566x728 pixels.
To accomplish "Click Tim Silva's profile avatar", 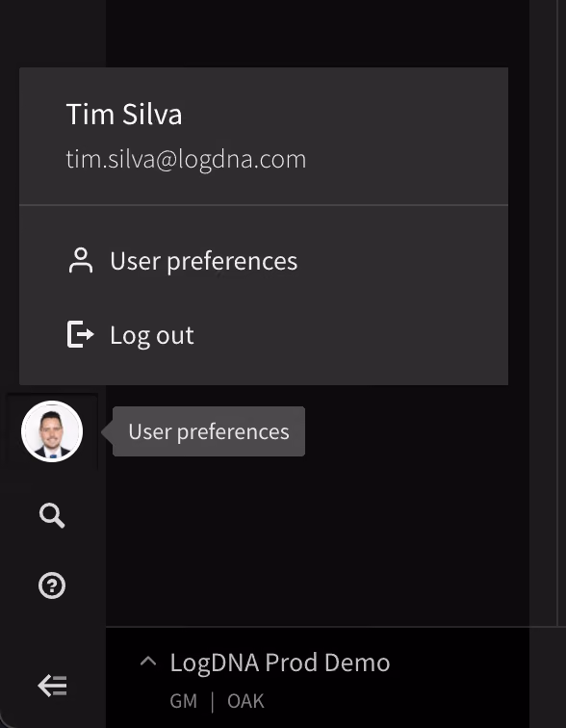I will pos(52,431).
